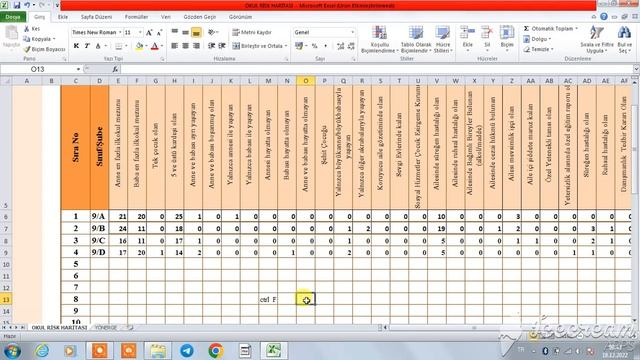Image resolution: width=640 pixels, height=360 pixels.
Task: Open the Genel number format dropdown
Action: [x=352, y=32]
